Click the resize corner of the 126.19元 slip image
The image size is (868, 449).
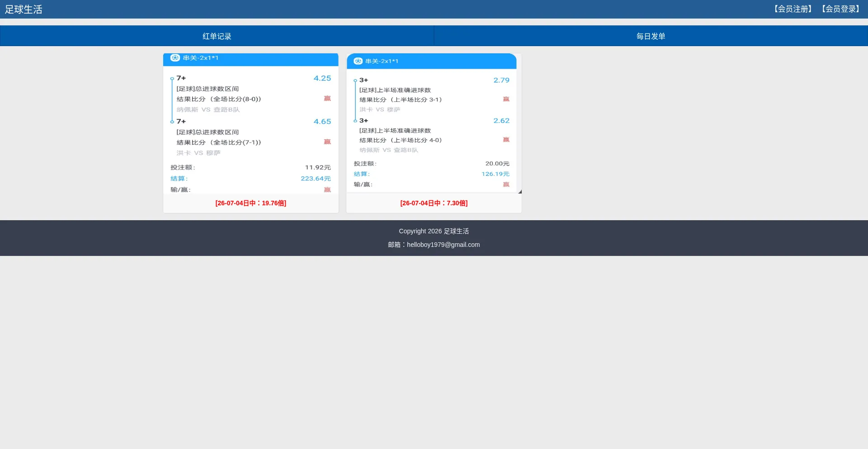520,192
